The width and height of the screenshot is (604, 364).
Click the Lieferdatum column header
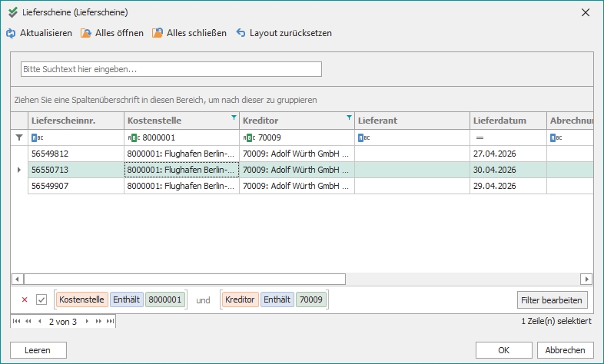tap(508, 121)
